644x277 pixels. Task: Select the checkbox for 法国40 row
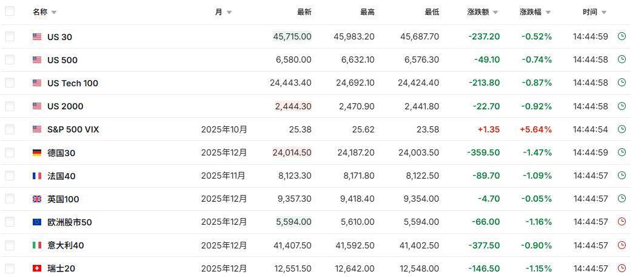coord(10,176)
